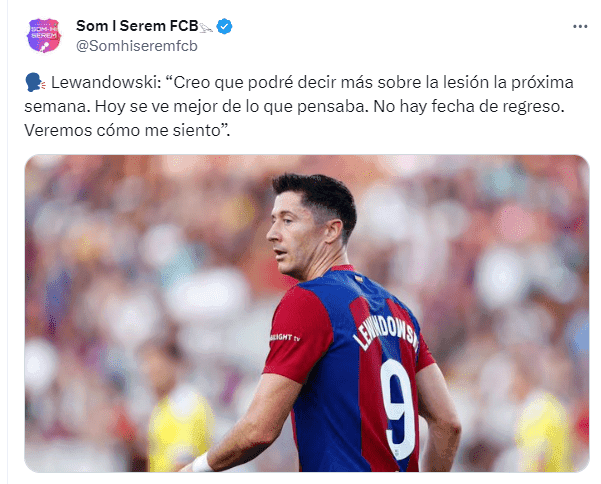Click the Som I Serem profile avatar
The height and width of the screenshot is (484, 601).
click(44, 36)
